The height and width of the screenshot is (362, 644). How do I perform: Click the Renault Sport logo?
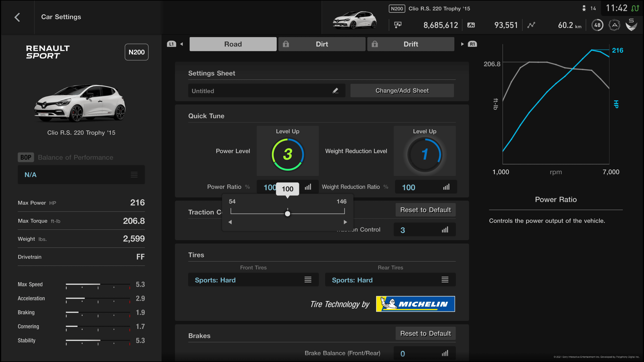(x=48, y=52)
